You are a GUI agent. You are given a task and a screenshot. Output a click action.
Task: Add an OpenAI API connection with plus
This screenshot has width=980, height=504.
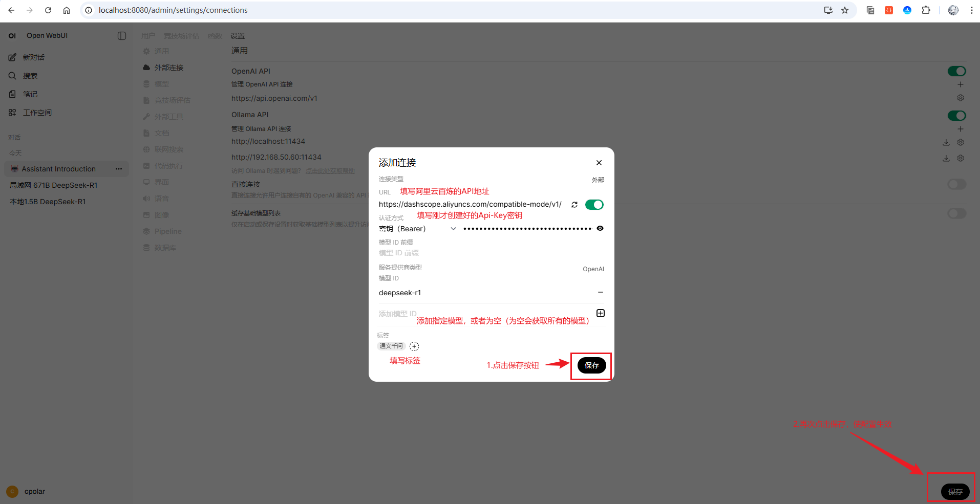961,84
